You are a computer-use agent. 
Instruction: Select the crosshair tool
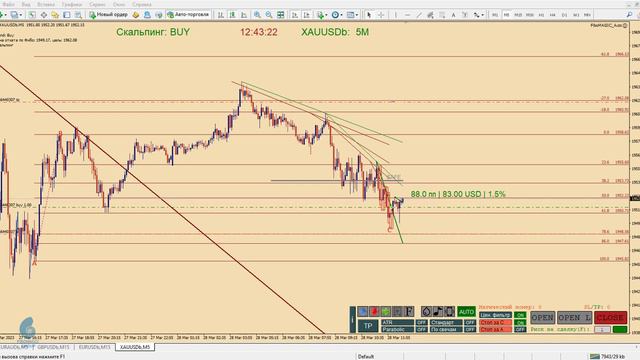click(381, 15)
